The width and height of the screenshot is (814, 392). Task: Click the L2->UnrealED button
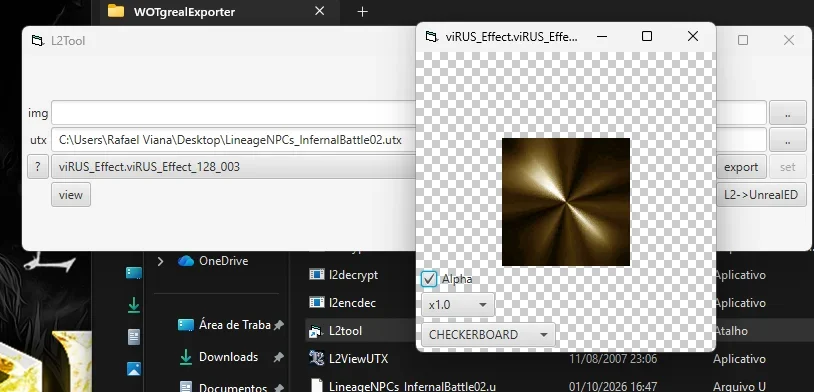[761, 195]
